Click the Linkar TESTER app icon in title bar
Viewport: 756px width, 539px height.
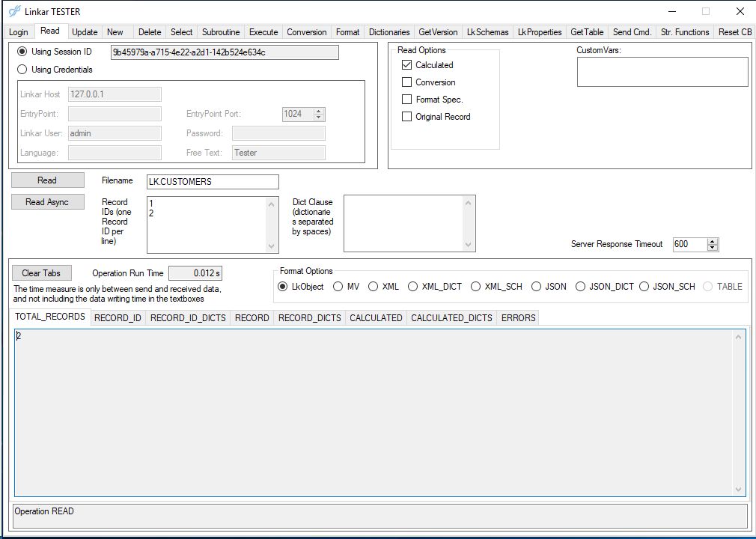pos(14,11)
